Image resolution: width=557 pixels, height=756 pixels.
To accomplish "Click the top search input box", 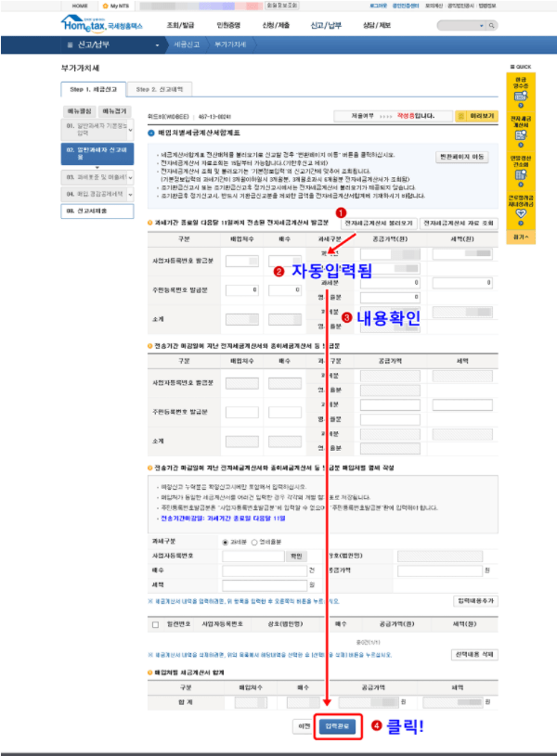I will point(458,26).
